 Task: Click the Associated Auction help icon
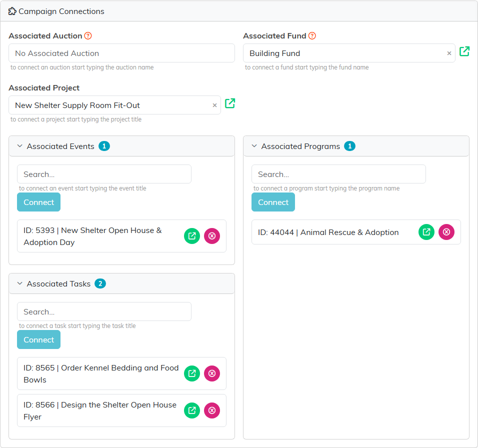click(88, 35)
